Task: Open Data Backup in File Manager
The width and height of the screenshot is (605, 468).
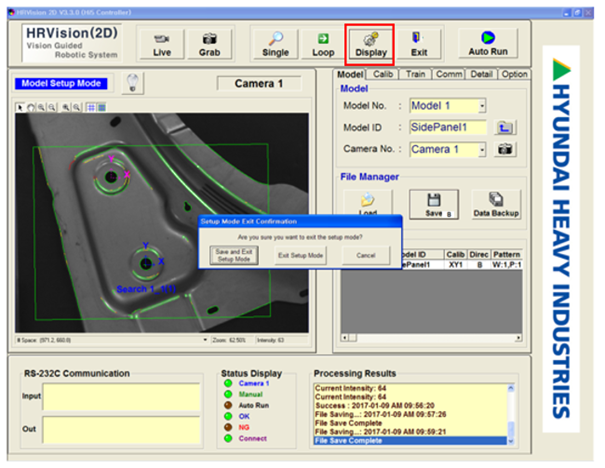Action: (x=496, y=204)
